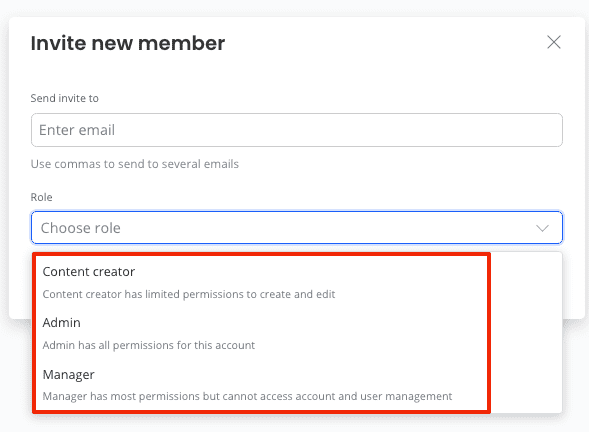Click empty dialog space beside the Role label
589x432 pixels.
pyautogui.click(x=301, y=197)
